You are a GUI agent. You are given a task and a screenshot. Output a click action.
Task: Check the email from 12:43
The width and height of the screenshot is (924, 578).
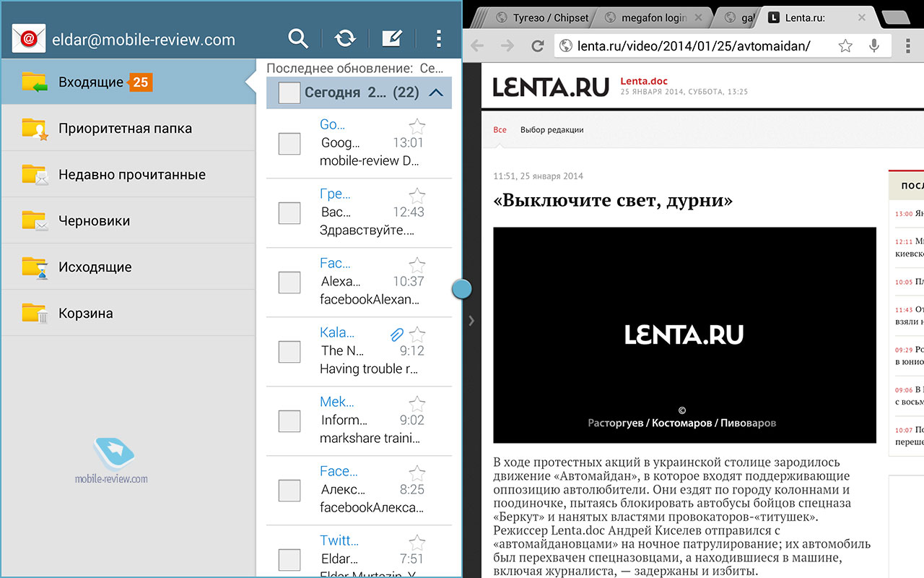coord(289,213)
